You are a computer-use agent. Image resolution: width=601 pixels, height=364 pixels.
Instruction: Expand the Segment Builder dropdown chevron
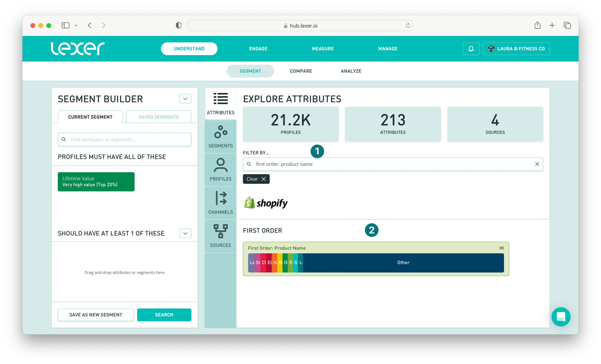pyautogui.click(x=185, y=99)
